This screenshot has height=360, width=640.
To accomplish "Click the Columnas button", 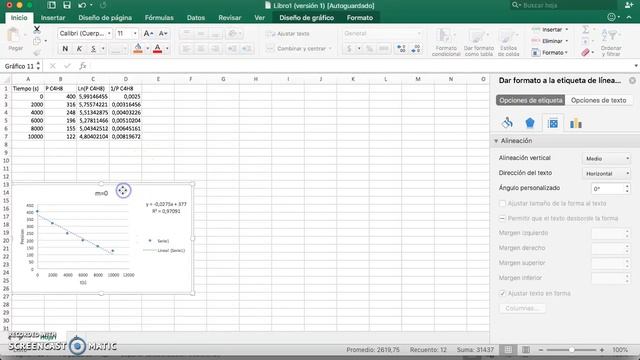I will (522, 308).
